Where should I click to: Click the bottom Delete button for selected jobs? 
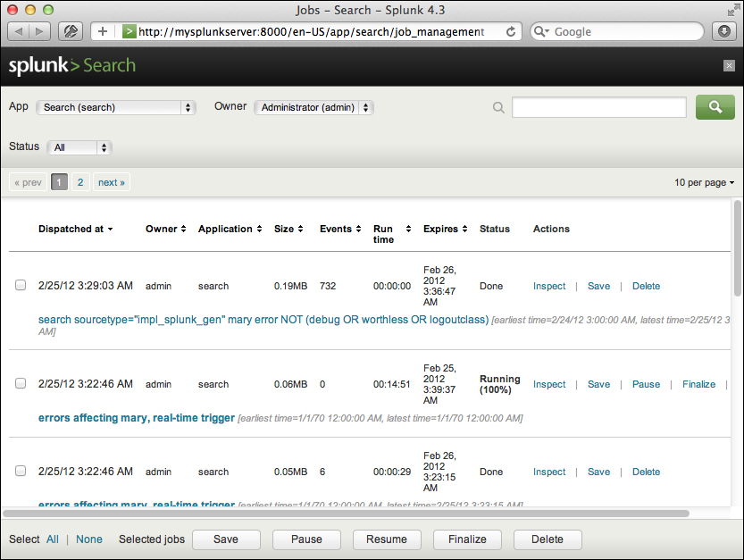coord(548,539)
